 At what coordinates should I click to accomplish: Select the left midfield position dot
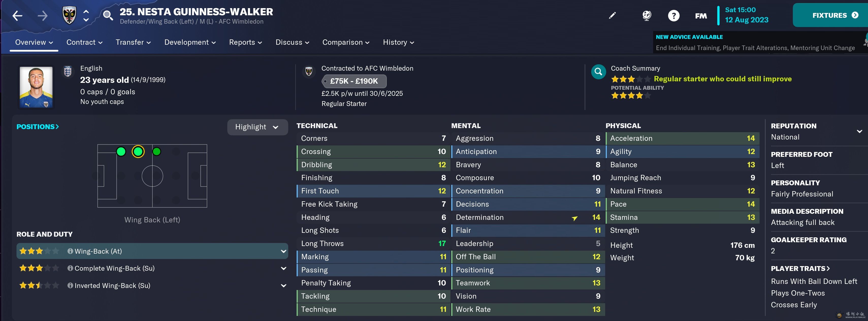[157, 152]
